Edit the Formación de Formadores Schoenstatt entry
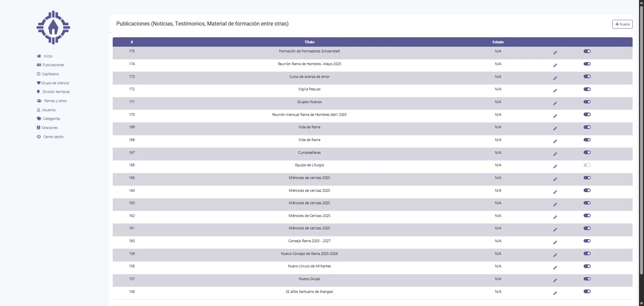 tap(555, 53)
